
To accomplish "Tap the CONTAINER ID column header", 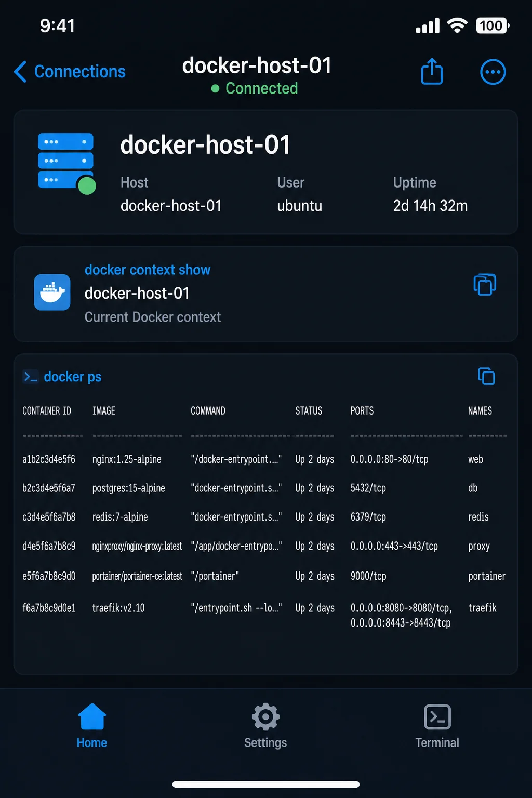I will point(47,411).
